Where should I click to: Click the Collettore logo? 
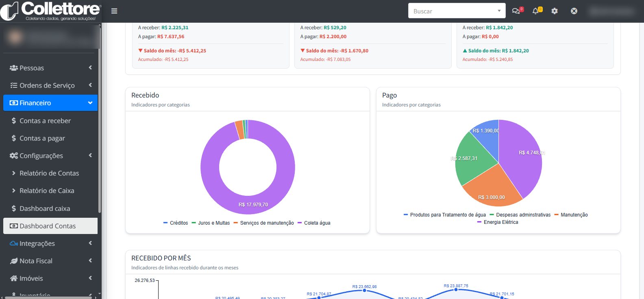click(x=51, y=11)
